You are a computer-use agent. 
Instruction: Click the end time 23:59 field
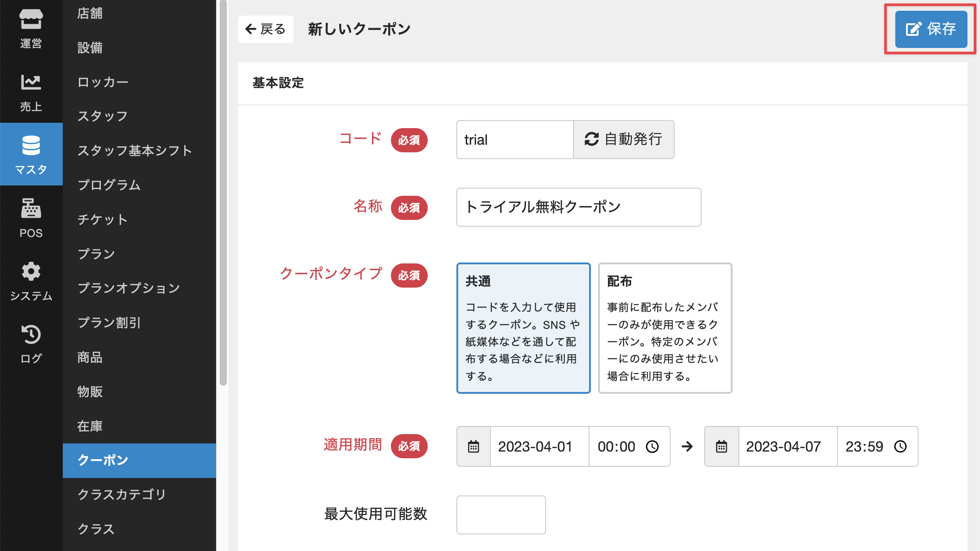(x=864, y=447)
